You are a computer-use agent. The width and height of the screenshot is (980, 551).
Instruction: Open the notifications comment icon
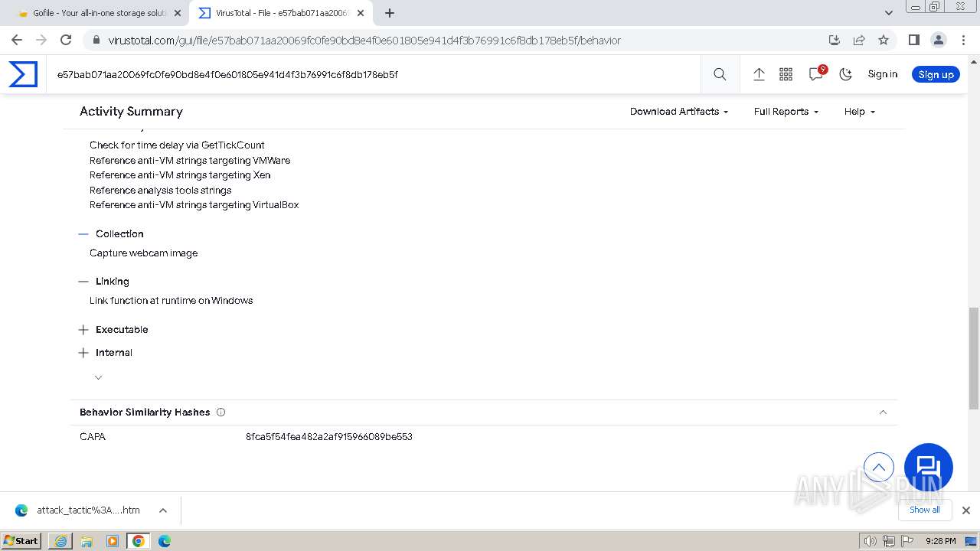[x=816, y=73]
